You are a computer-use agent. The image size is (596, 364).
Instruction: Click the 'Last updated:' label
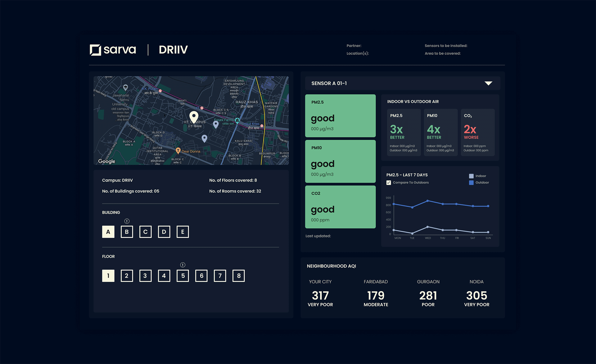click(x=318, y=236)
